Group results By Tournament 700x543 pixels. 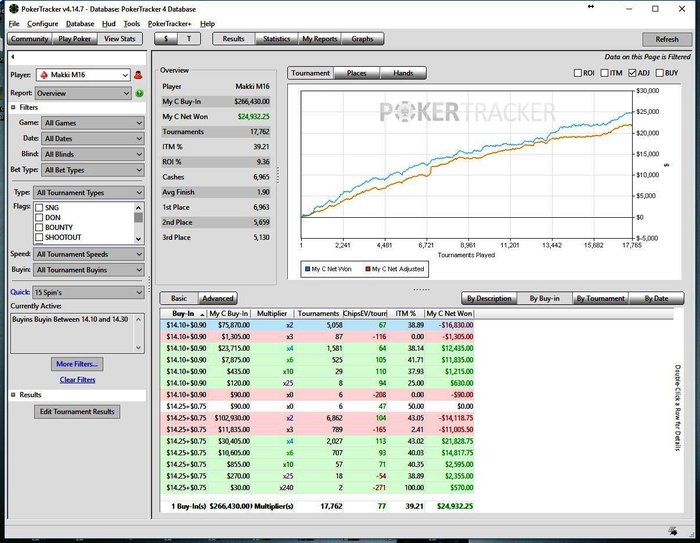(x=600, y=298)
